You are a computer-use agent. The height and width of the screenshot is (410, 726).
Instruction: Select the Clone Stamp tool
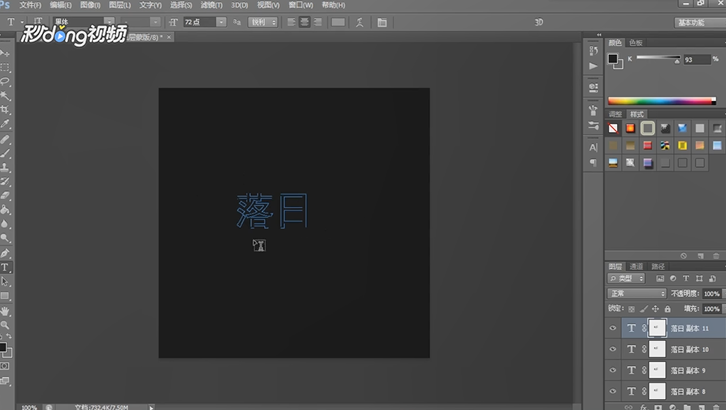[x=5, y=167]
